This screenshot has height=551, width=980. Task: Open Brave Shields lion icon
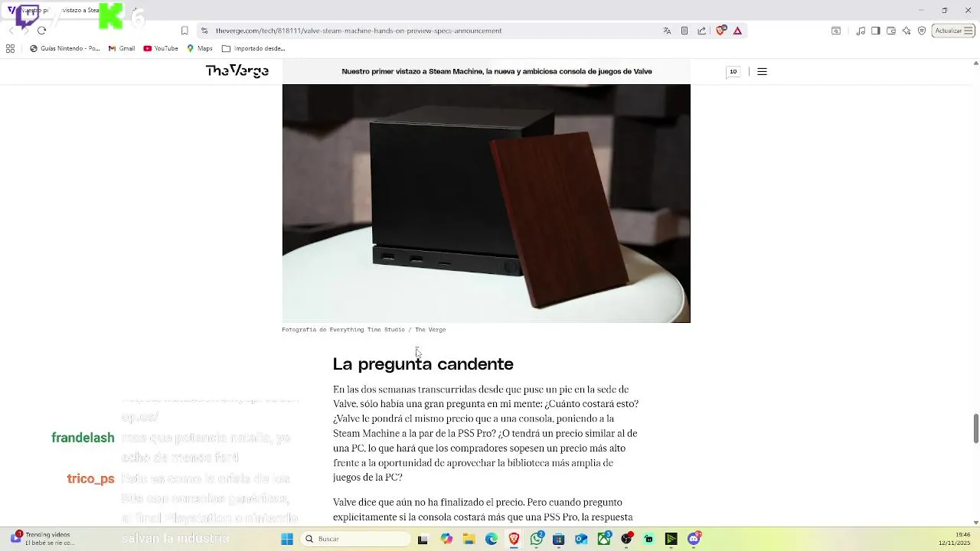tap(720, 31)
